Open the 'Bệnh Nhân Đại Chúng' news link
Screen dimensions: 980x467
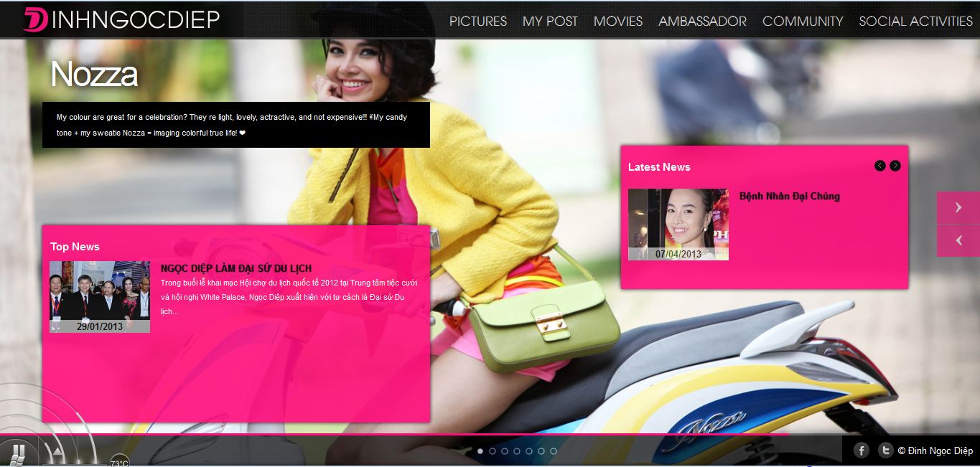(790, 196)
